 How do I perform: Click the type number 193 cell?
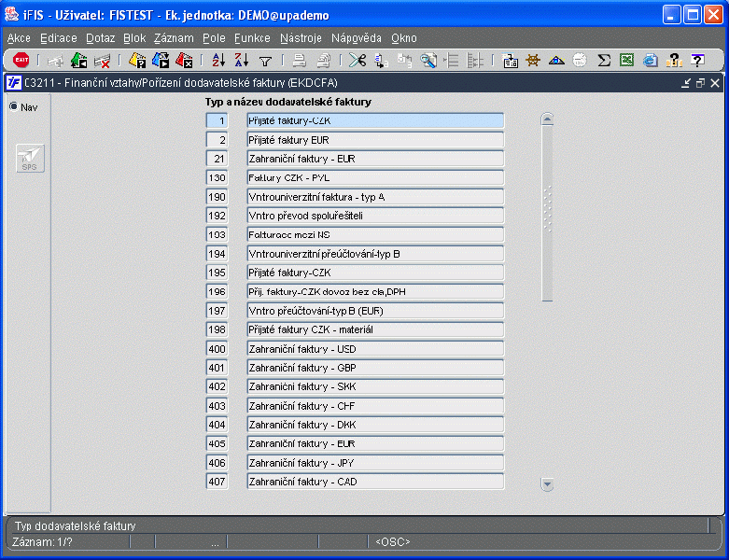tap(217, 234)
